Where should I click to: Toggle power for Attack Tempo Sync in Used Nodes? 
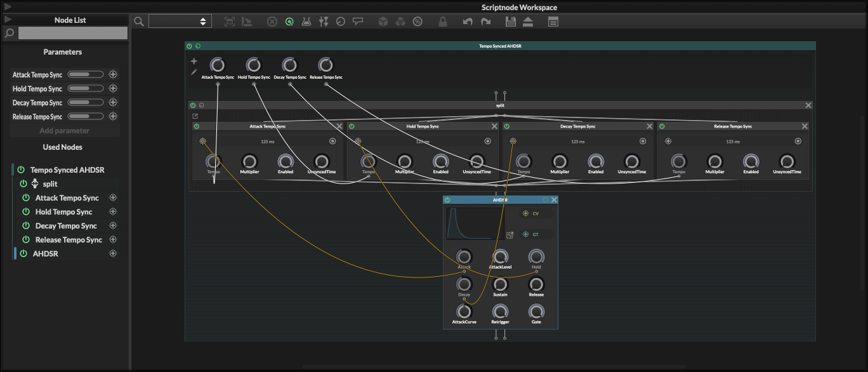pos(26,198)
